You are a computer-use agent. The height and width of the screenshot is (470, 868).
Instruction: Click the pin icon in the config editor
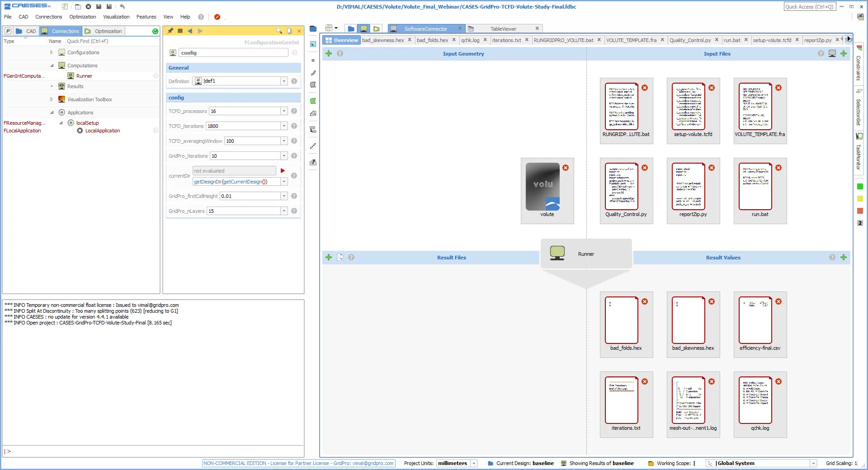(x=170, y=31)
